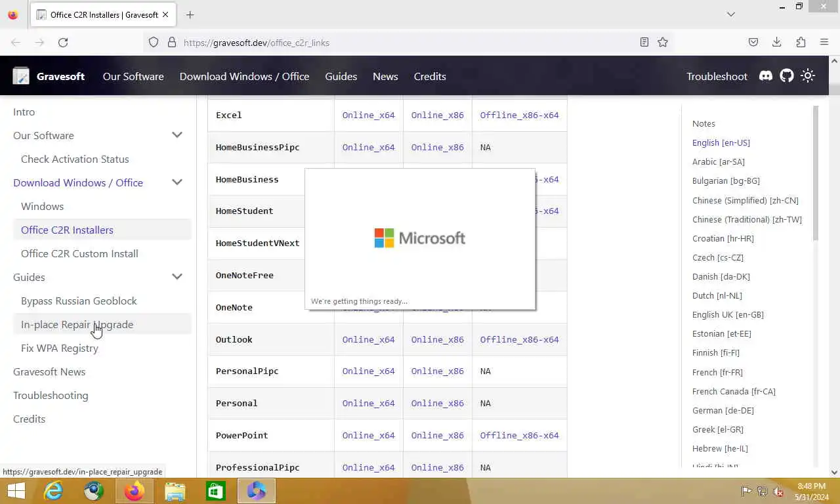This screenshot has width=840, height=504.
Task: Download Excel Offline_x86-x64 installer
Action: [519, 115]
